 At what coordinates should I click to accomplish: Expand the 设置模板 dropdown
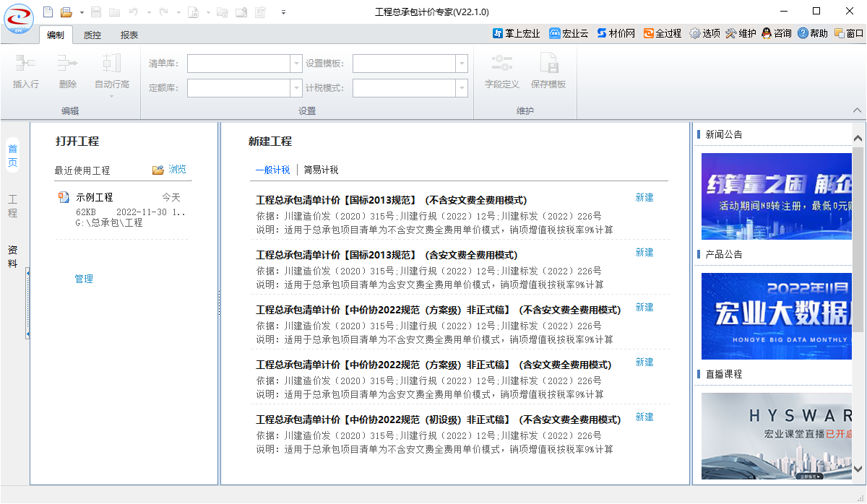click(462, 64)
